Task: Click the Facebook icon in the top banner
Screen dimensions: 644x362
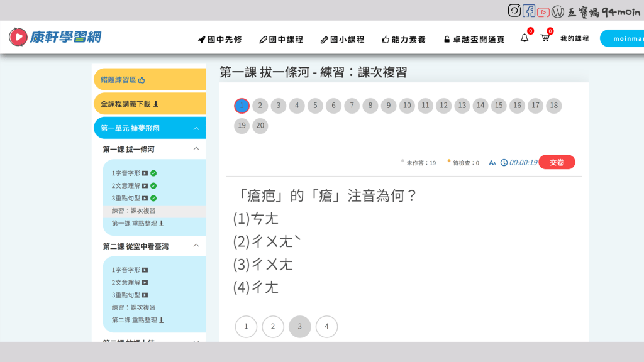Action: pyautogui.click(x=529, y=11)
